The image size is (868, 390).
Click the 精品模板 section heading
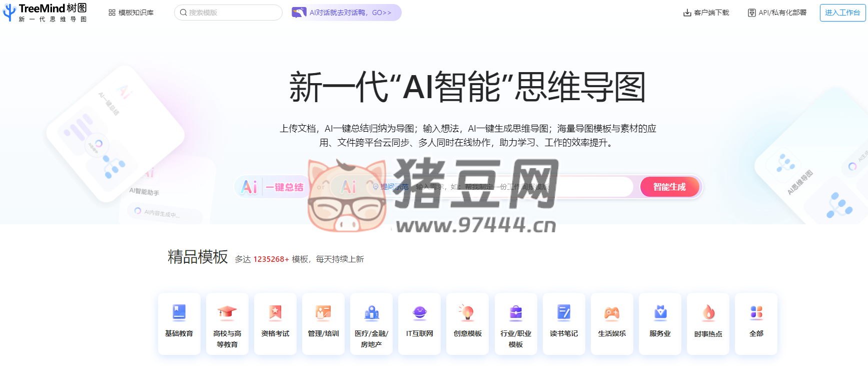tap(198, 257)
